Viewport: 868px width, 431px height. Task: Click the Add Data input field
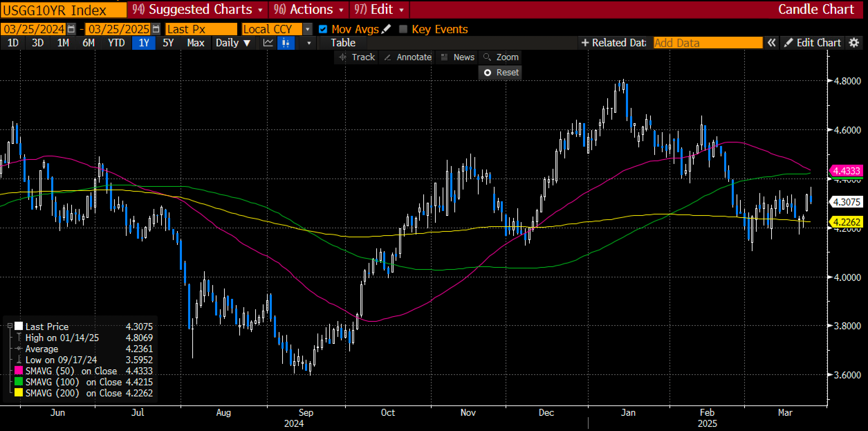(x=708, y=43)
